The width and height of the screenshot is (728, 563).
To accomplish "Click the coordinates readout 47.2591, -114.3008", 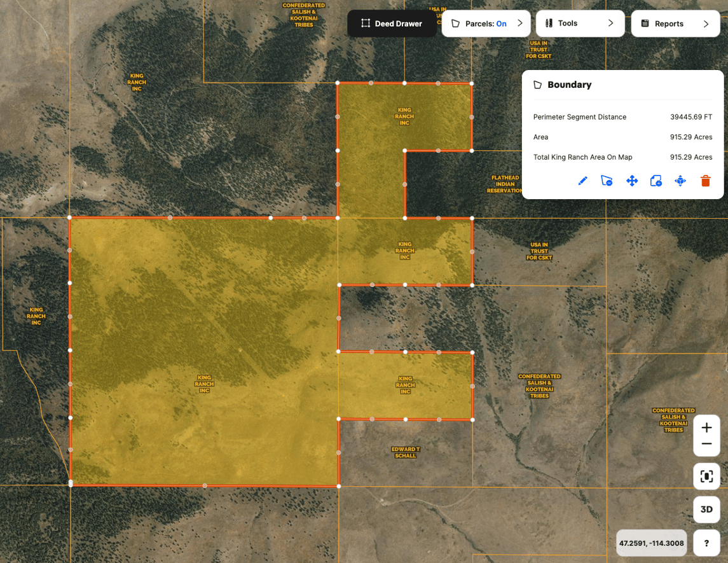I will click(x=651, y=543).
